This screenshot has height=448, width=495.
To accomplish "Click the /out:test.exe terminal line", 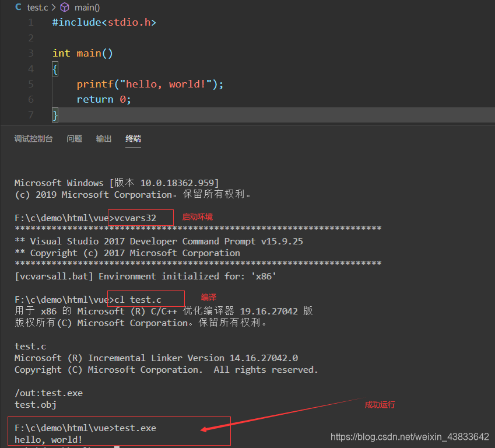I will click(x=48, y=393).
